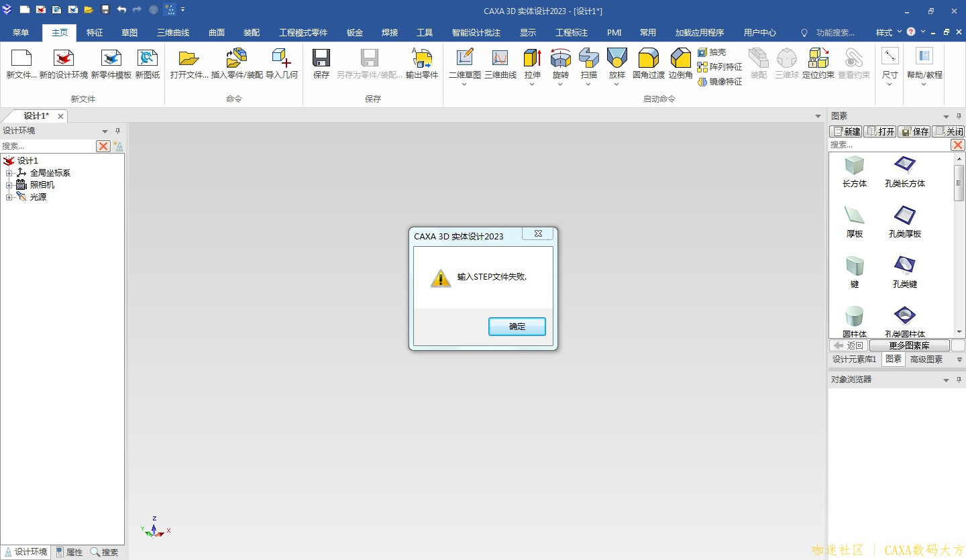Open 设计环境 panel options arrow
This screenshot has height=560, width=966.
105,131
